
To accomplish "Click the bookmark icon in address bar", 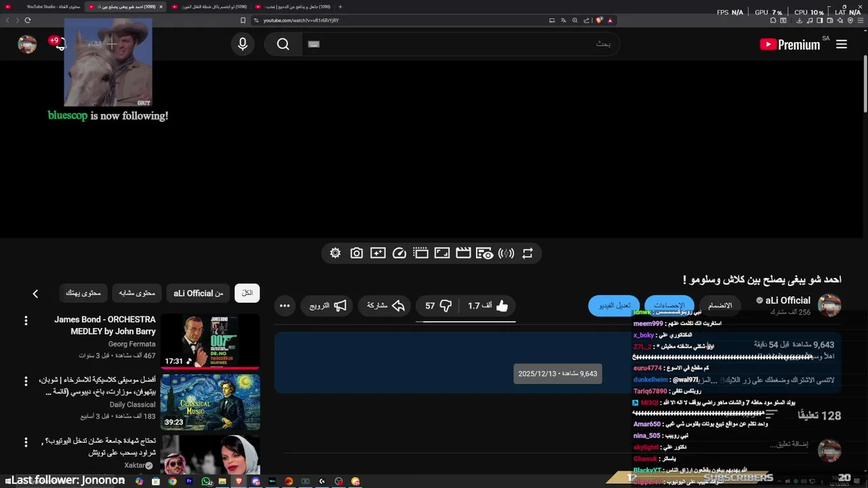I will pos(243,20).
